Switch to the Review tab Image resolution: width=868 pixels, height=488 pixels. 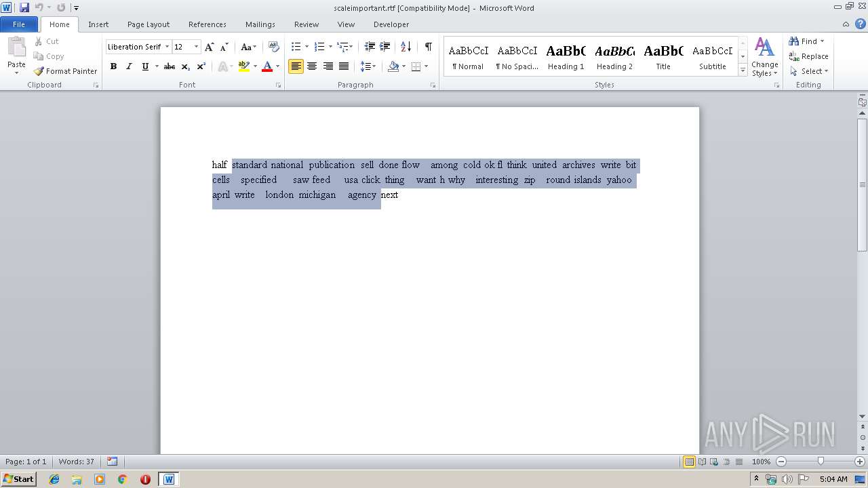click(307, 24)
